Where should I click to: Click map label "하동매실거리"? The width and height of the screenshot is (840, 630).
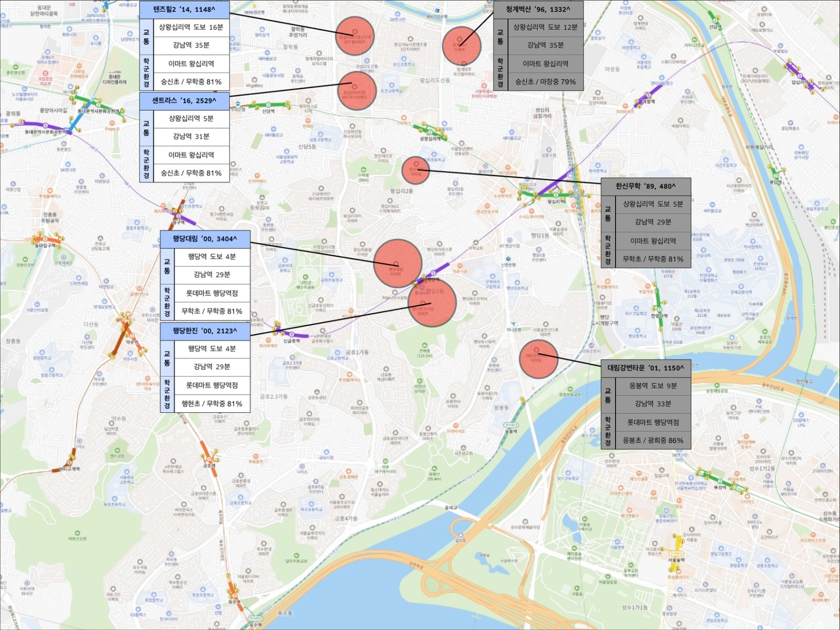(760, 147)
